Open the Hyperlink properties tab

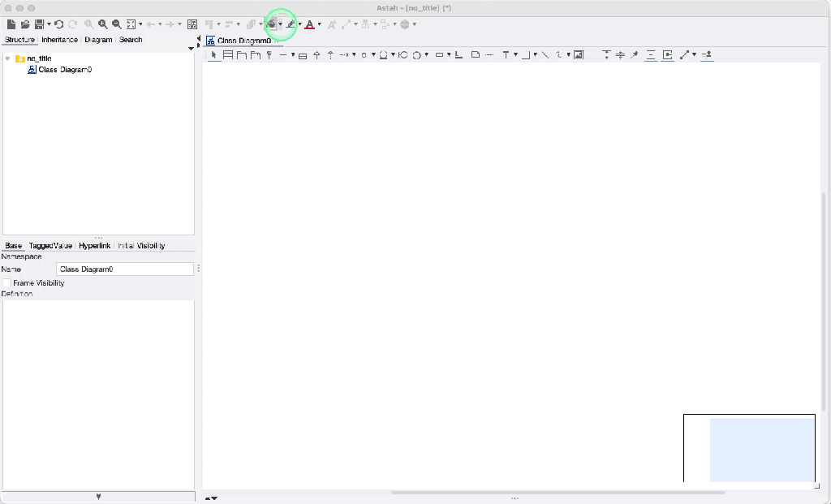pos(94,245)
